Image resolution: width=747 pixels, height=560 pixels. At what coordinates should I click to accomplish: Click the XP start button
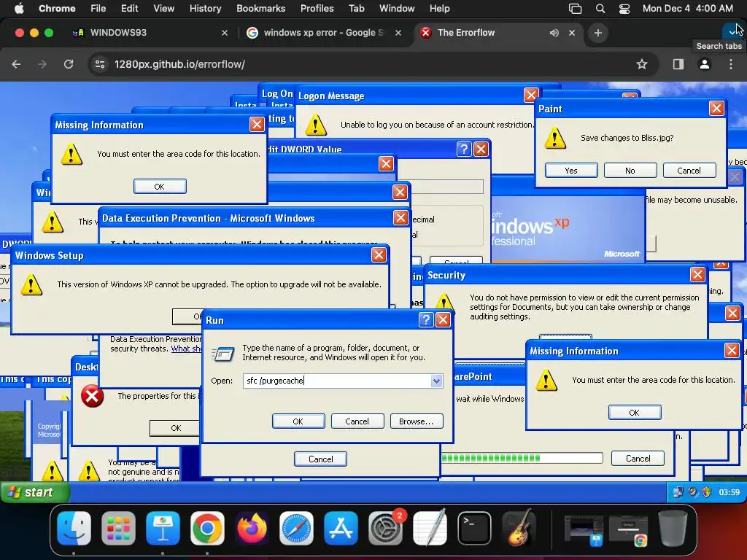[36, 492]
